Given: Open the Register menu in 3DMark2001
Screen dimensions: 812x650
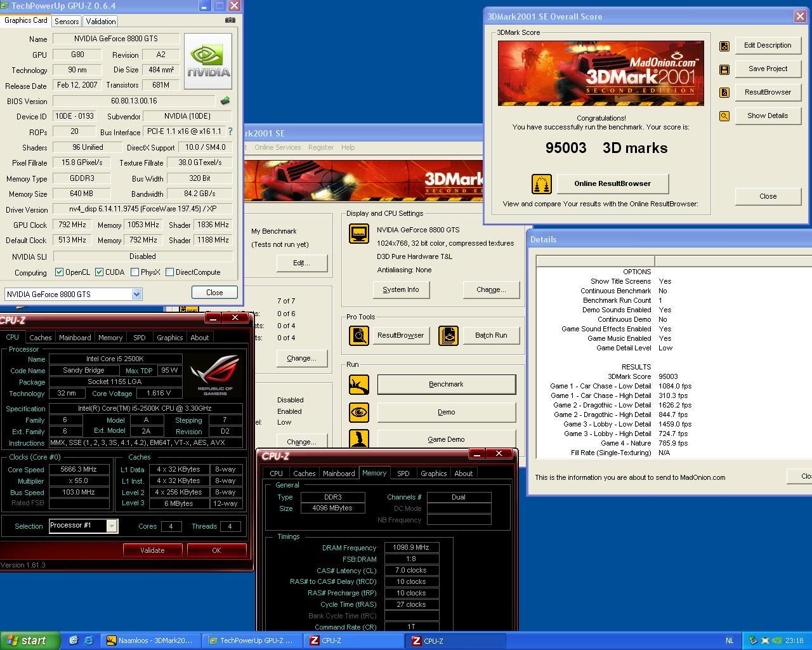Looking at the screenshot, I should 321,147.
